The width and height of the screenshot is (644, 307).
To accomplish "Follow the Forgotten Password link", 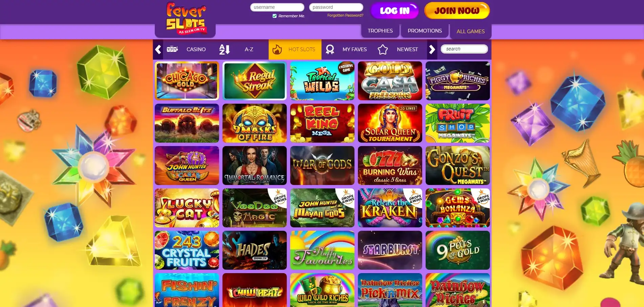I will pos(345,16).
